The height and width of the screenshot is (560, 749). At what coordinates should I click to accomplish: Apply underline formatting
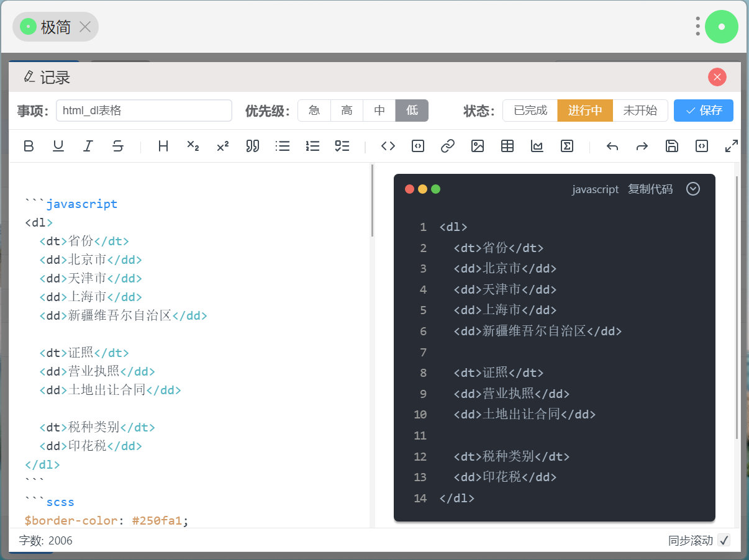58,146
